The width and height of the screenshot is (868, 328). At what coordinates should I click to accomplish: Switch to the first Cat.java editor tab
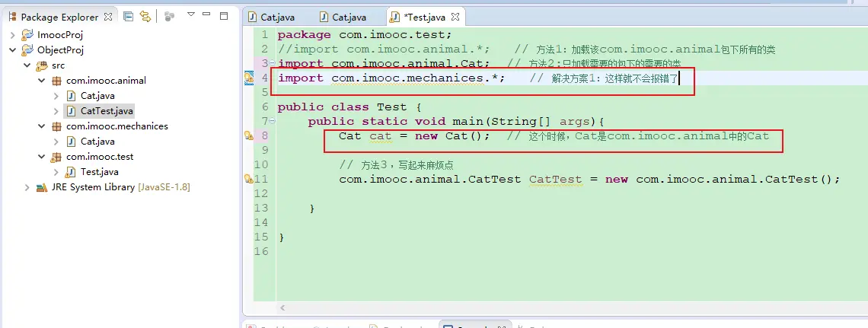(x=277, y=17)
